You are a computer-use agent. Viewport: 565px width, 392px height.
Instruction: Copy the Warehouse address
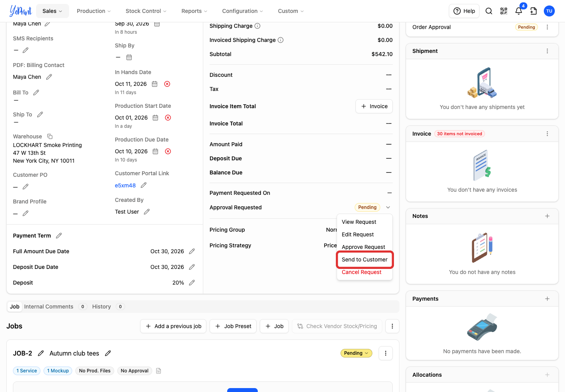point(50,136)
